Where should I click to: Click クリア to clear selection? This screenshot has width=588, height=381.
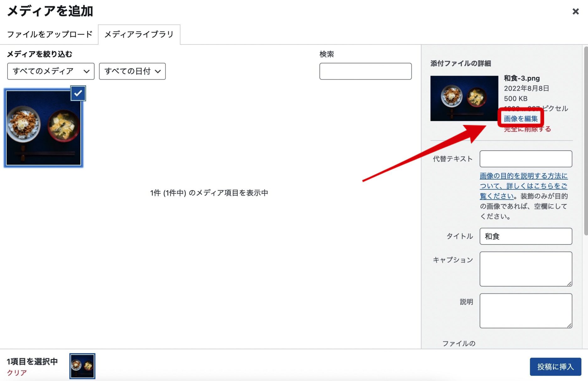coord(17,373)
